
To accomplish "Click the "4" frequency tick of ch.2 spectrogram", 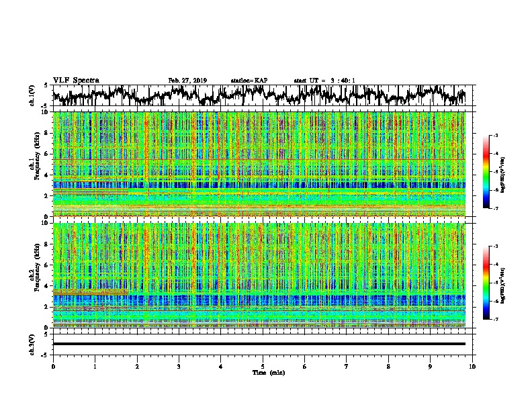I will (47, 286).
